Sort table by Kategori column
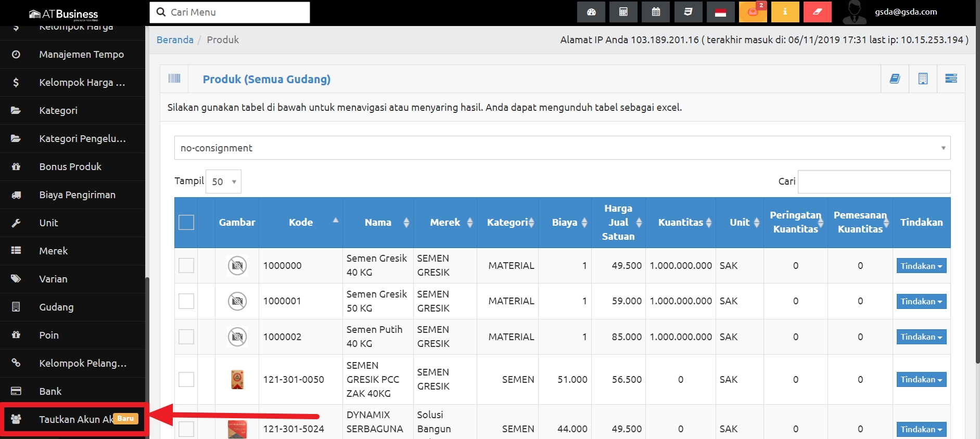 coord(507,222)
